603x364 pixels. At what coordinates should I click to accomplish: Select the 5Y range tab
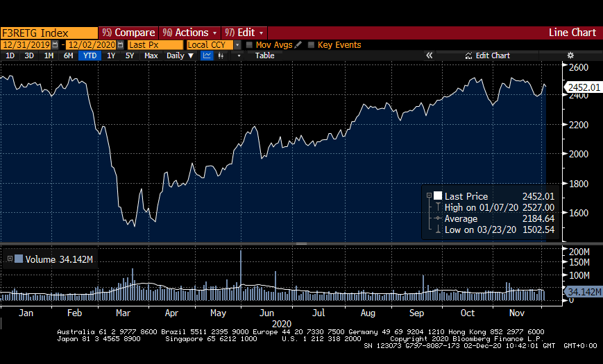tap(130, 55)
